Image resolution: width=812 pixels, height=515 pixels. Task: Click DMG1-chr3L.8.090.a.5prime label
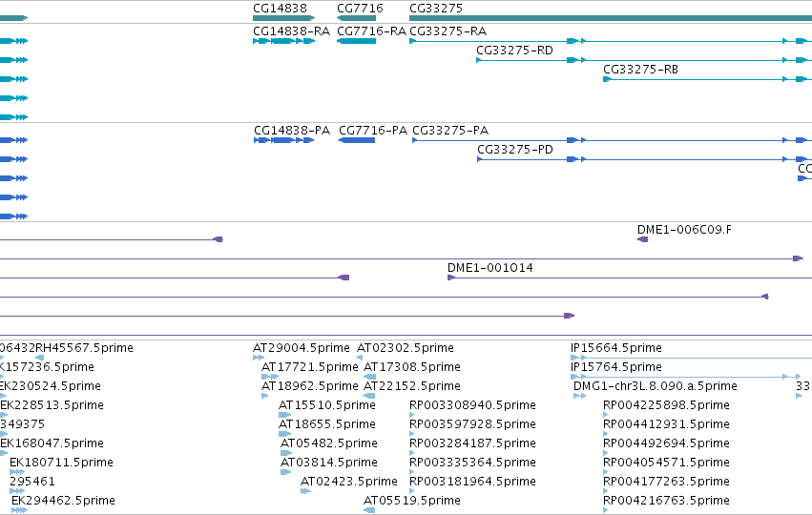click(x=656, y=386)
